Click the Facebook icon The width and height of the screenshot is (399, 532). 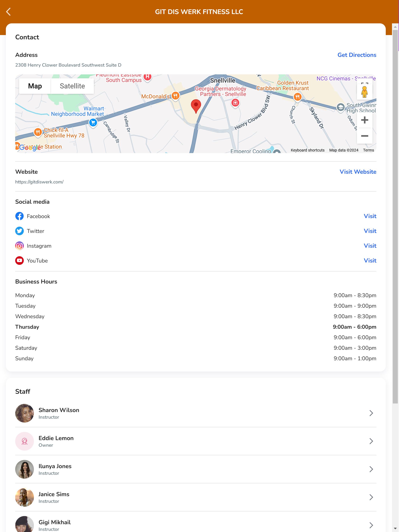coord(19,216)
